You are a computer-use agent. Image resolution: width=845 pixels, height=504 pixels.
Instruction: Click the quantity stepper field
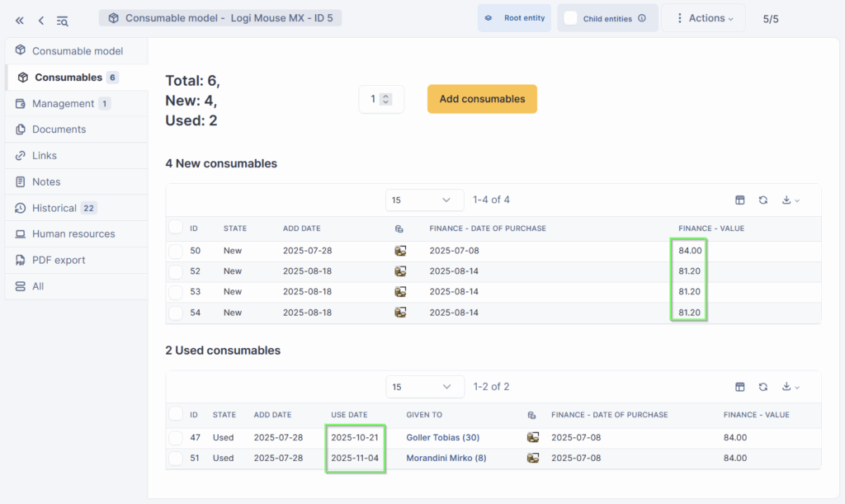[380, 99]
